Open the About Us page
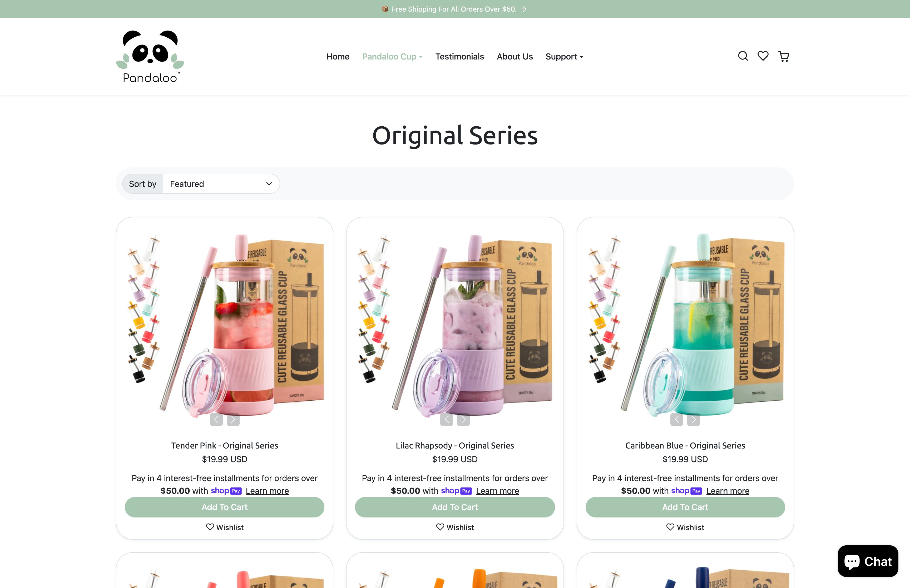This screenshot has height=588, width=910. click(x=515, y=57)
